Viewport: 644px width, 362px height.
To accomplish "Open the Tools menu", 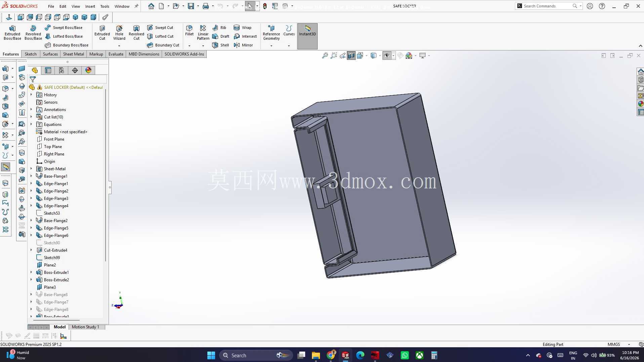I will 105,6.
